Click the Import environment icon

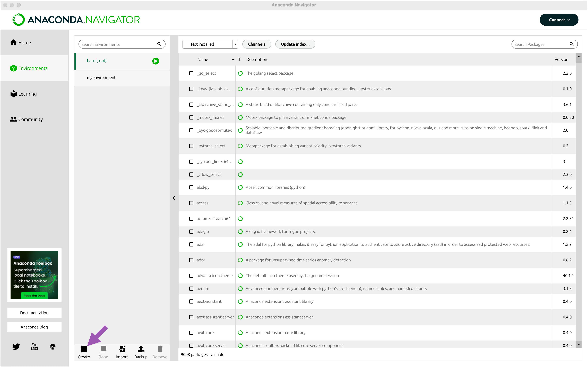click(x=122, y=349)
